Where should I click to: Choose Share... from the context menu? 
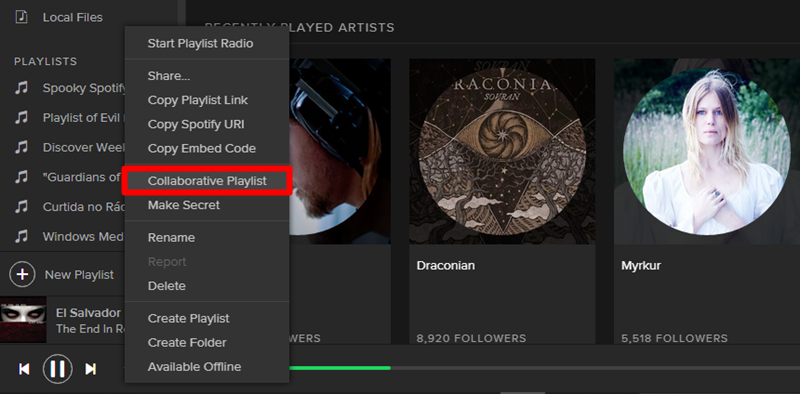(169, 76)
